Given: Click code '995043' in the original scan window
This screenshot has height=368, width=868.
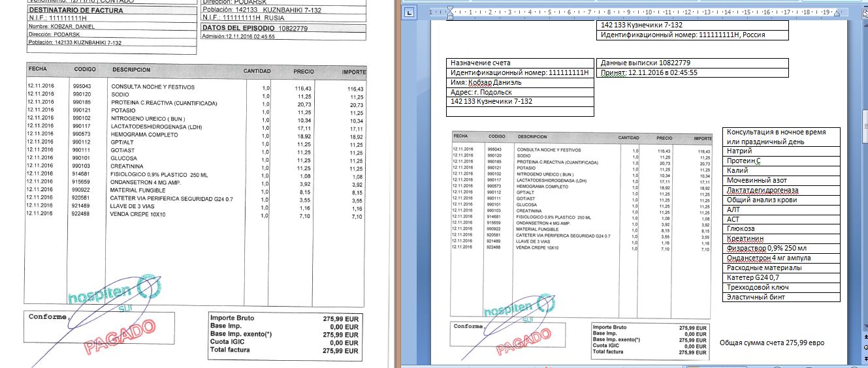Looking at the screenshot, I should [82, 87].
